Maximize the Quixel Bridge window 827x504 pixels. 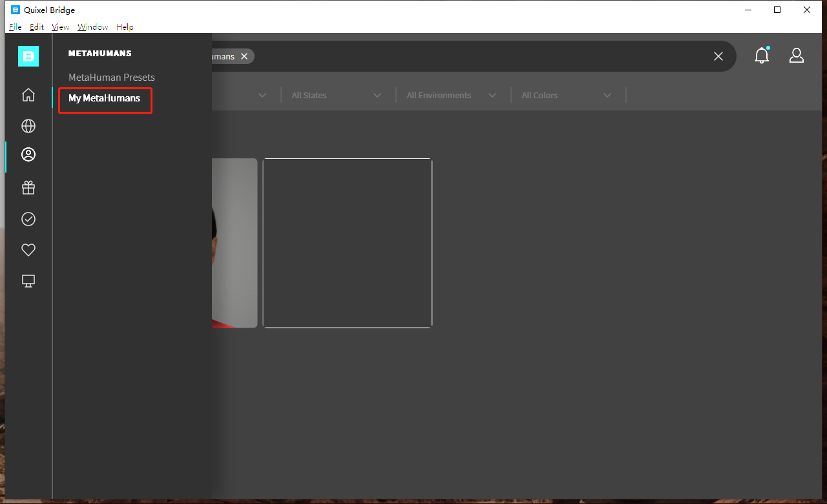(x=777, y=10)
